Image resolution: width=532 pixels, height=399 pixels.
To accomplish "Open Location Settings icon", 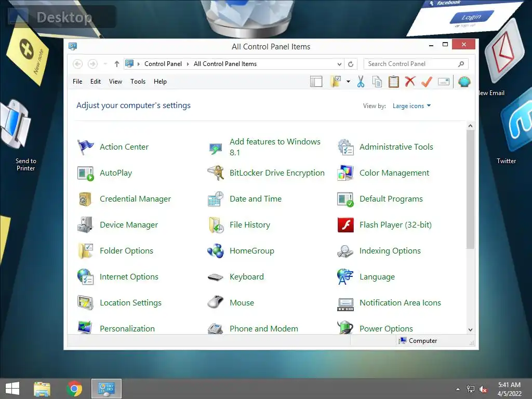I will [x=85, y=303].
